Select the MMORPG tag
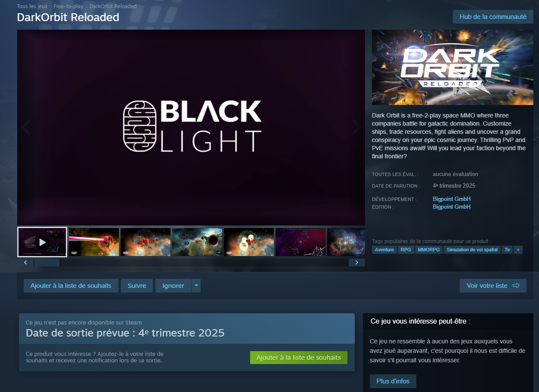 [x=428, y=250]
